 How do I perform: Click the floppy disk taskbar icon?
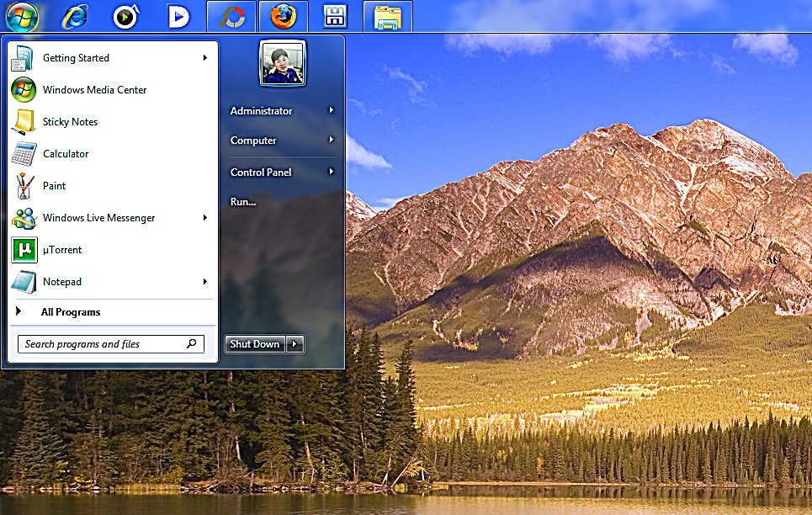[336, 16]
